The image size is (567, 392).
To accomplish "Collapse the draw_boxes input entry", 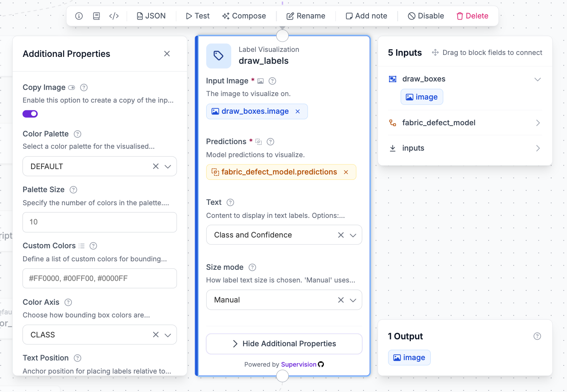I will point(538,80).
